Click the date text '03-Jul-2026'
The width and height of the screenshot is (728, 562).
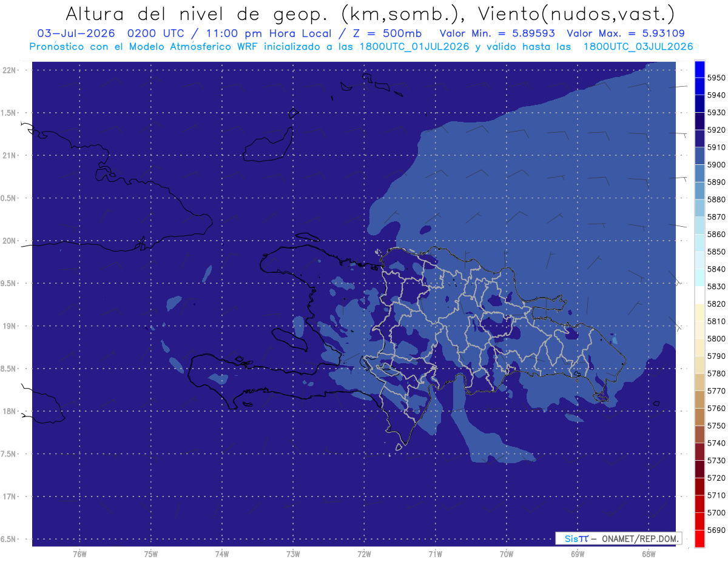click(x=76, y=33)
